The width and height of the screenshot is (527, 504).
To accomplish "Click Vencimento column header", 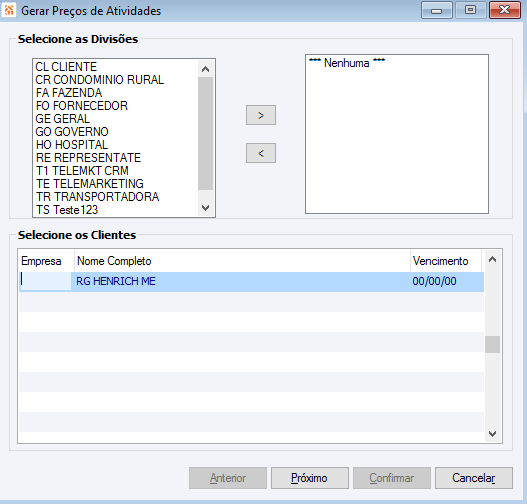I will coord(446,261).
